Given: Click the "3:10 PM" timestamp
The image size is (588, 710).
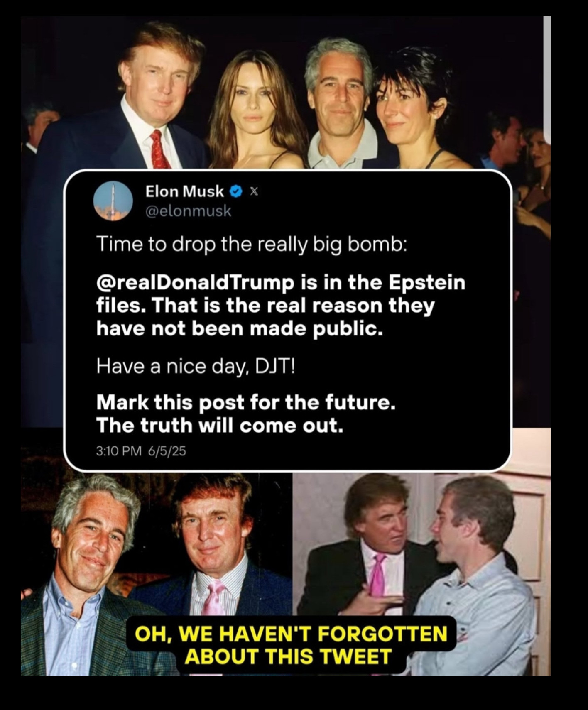Looking at the screenshot, I should click(119, 451).
